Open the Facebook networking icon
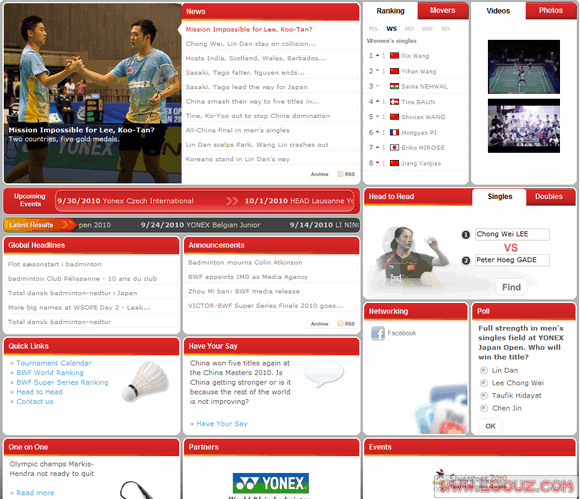This screenshot has height=499, width=580. [378, 333]
